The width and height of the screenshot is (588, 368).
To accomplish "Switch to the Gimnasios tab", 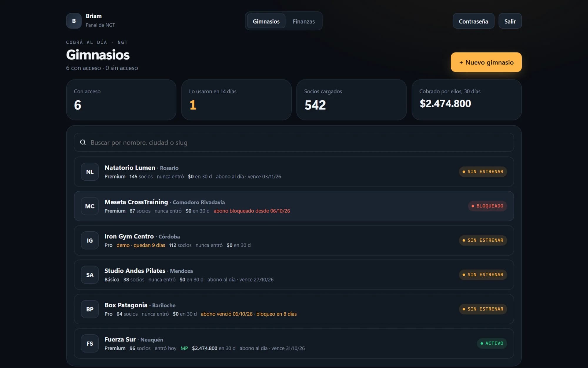I will [x=266, y=21].
